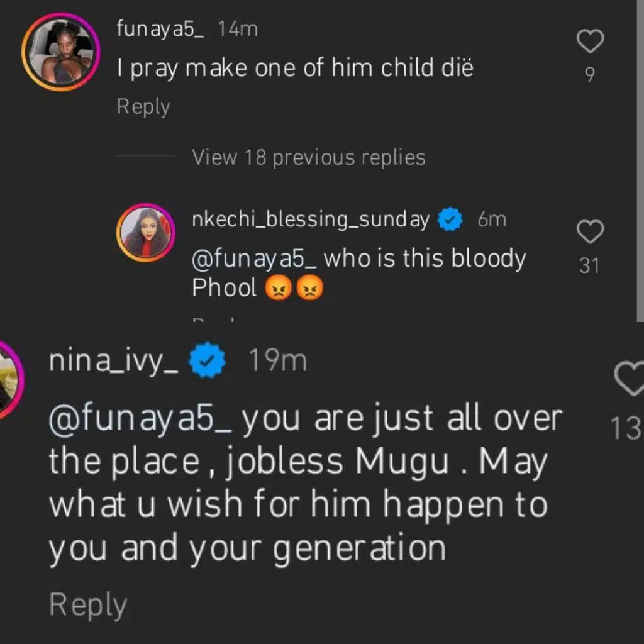Click the verified badge beside nina_ivy_
The height and width of the screenshot is (644, 644).
pos(206,360)
